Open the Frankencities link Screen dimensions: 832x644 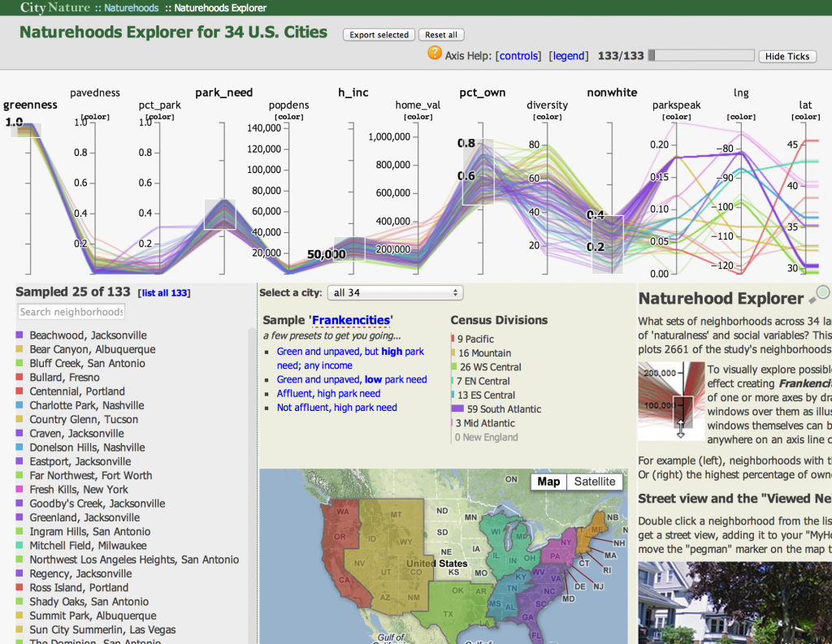[x=351, y=320]
